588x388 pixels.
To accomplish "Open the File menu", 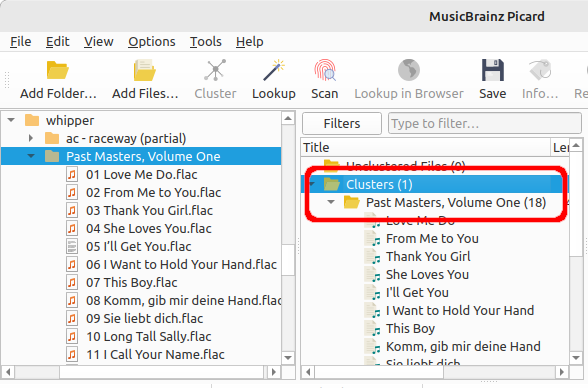I will tap(21, 42).
